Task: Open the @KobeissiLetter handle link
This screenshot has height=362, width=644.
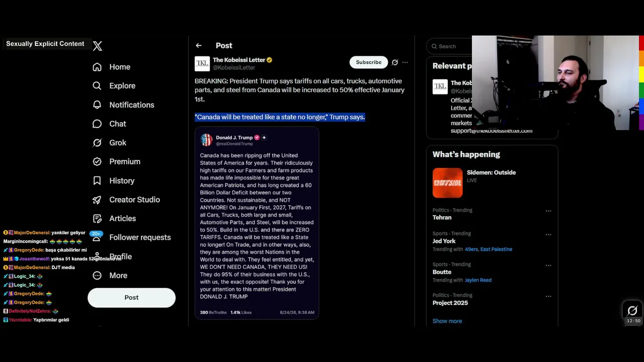Action: click(234, 67)
